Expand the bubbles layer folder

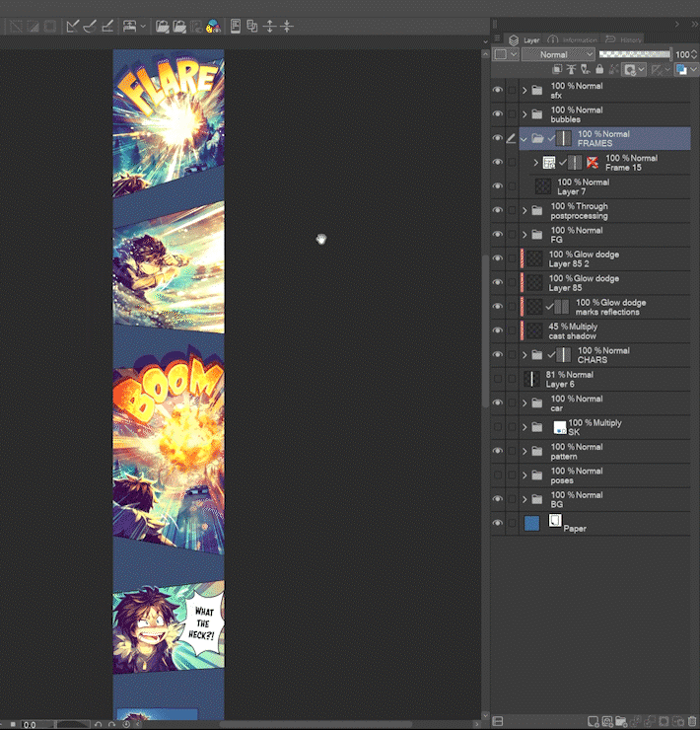click(x=525, y=114)
